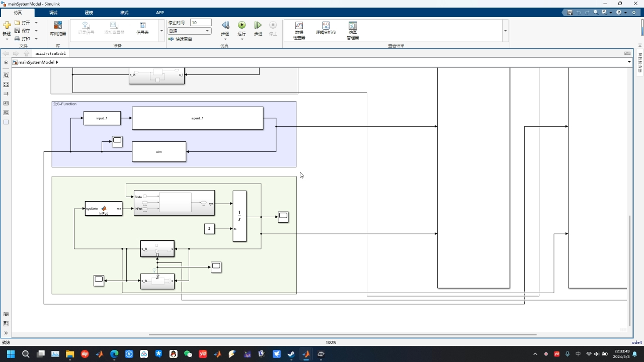The height and width of the screenshot is (362, 644).
Task: Select the integrator 1/s block
Action: [x=239, y=216]
